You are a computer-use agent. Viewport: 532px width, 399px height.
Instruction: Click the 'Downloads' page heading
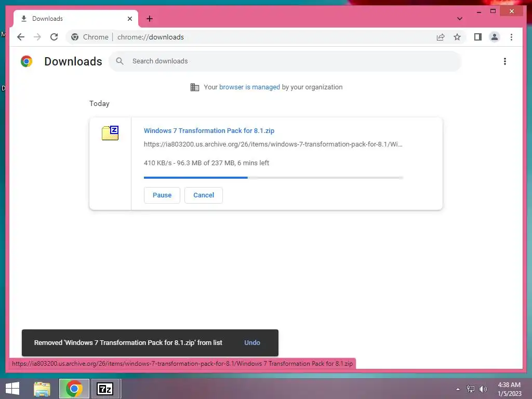click(x=73, y=61)
